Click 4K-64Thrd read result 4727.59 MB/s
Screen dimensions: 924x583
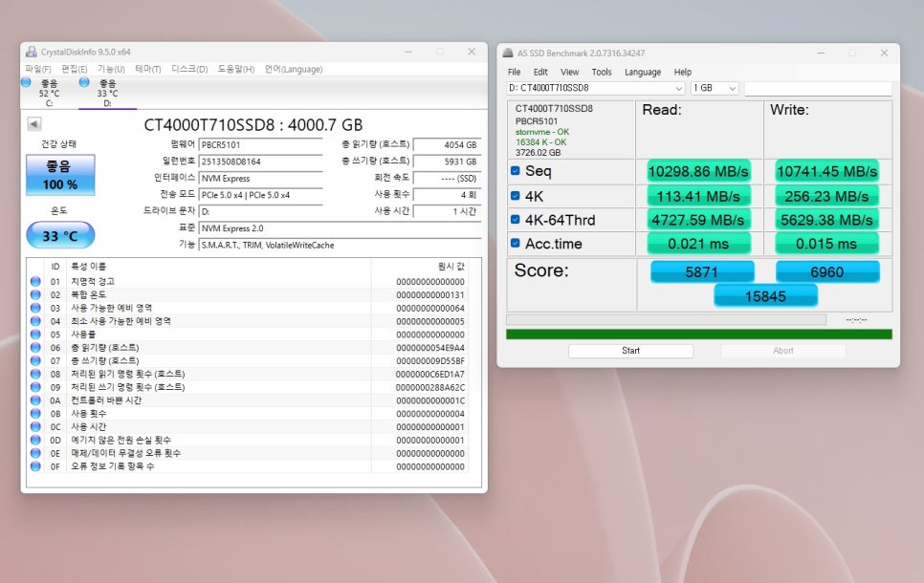(x=699, y=220)
